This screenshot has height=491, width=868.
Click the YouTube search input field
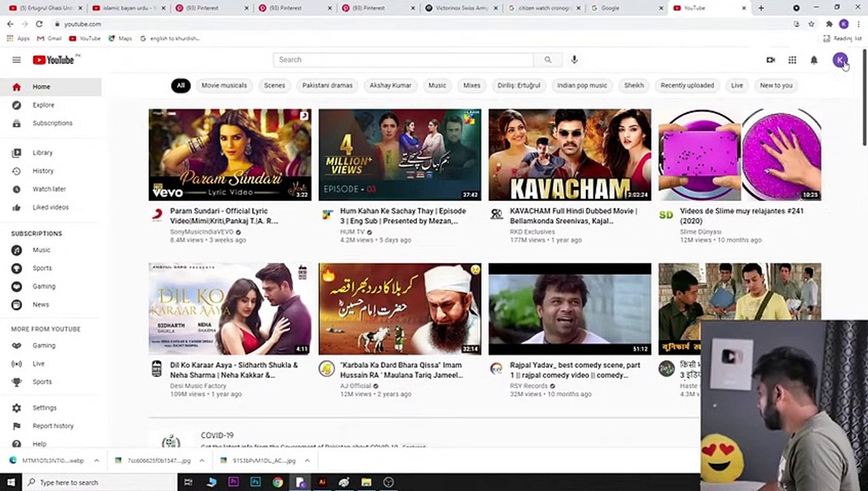(x=403, y=60)
